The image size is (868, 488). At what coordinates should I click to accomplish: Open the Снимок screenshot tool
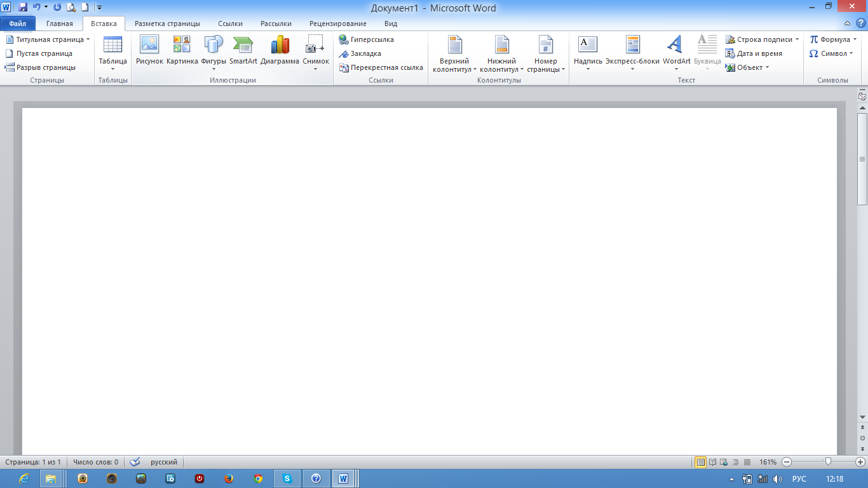316,53
